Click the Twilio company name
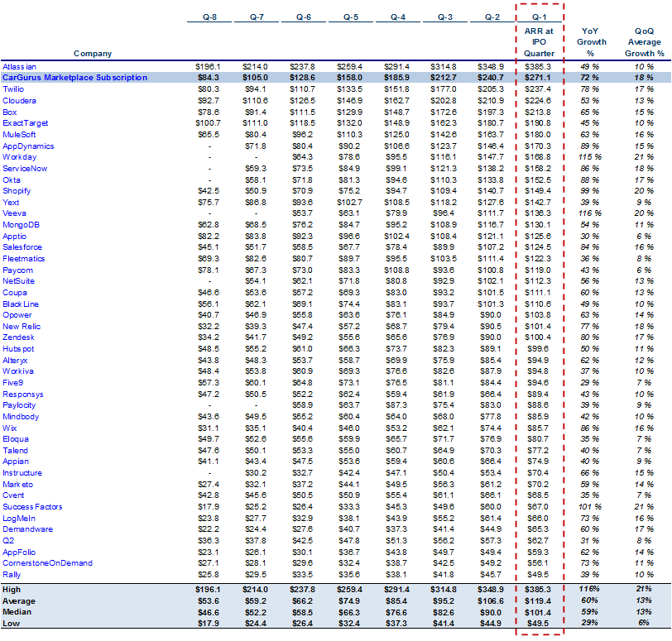This screenshot has width=672, height=641. 13,89
